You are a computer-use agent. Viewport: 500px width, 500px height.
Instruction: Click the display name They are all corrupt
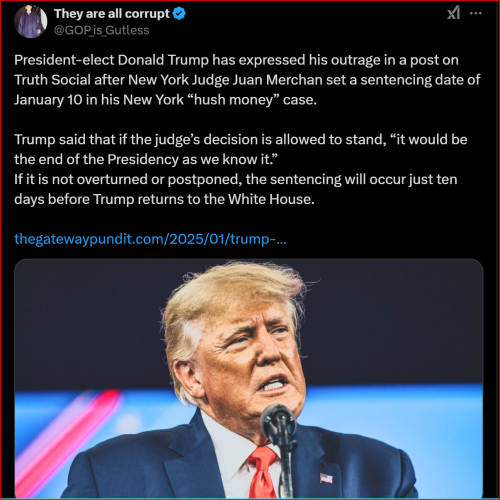pyautogui.click(x=112, y=14)
